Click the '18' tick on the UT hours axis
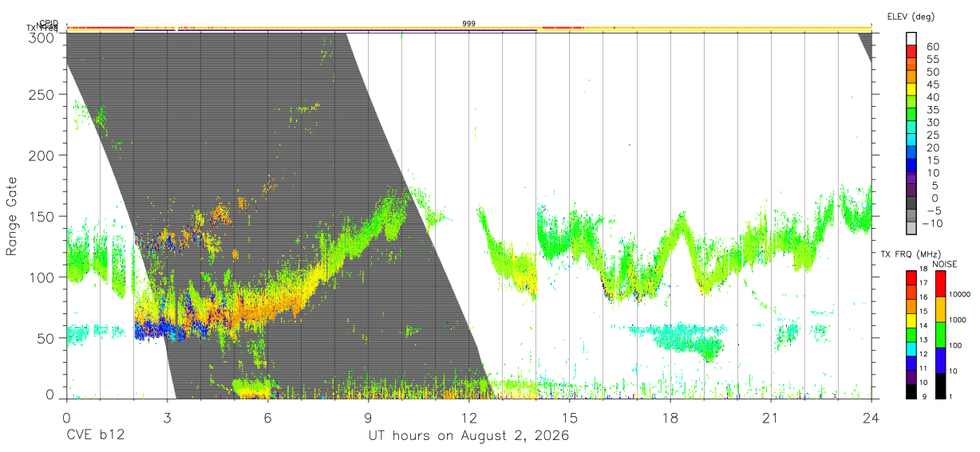 click(670, 418)
